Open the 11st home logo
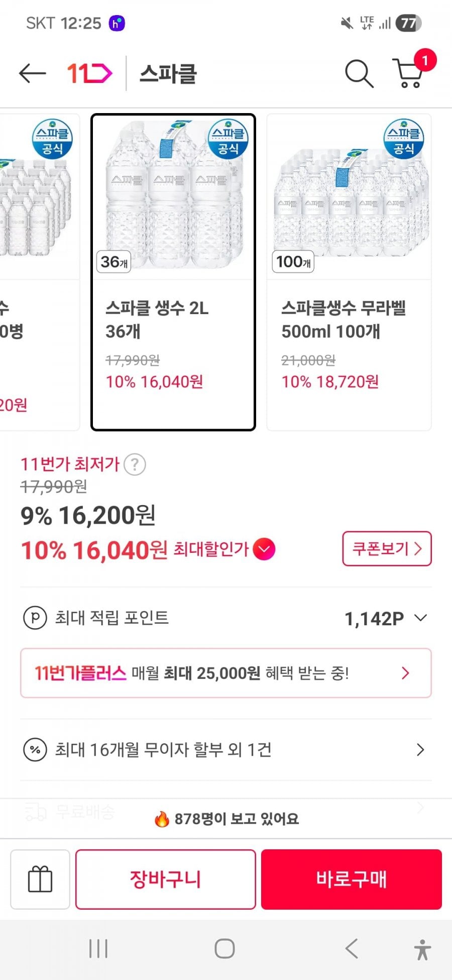This screenshot has width=452, height=980. coord(89,74)
